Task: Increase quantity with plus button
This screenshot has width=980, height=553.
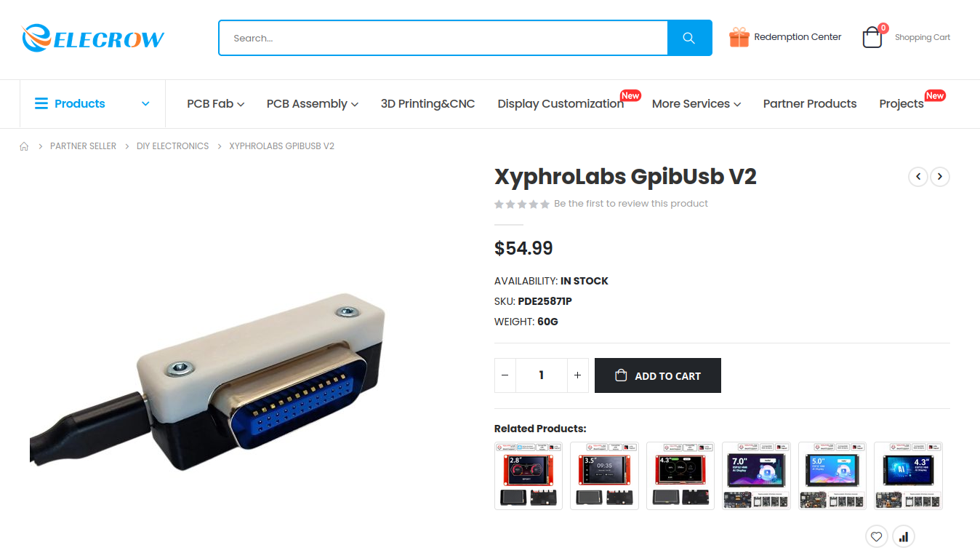Action: (578, 375)
